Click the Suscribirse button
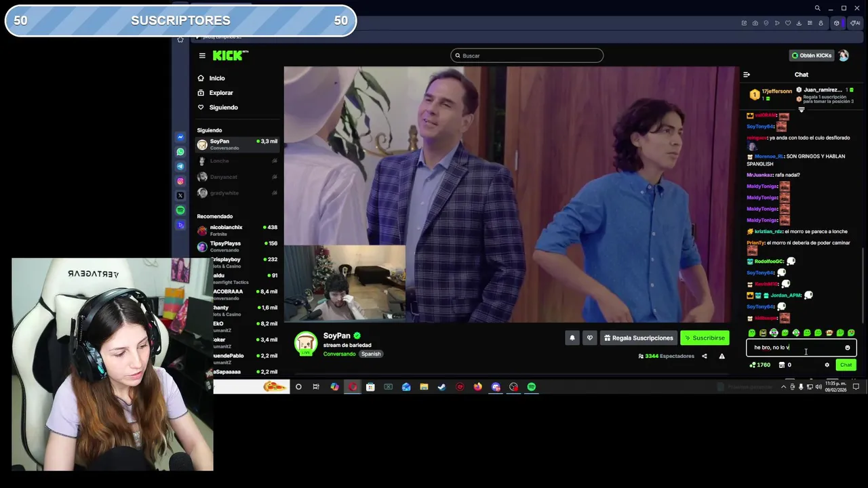 pyautogui.click(x=705, y=338)
